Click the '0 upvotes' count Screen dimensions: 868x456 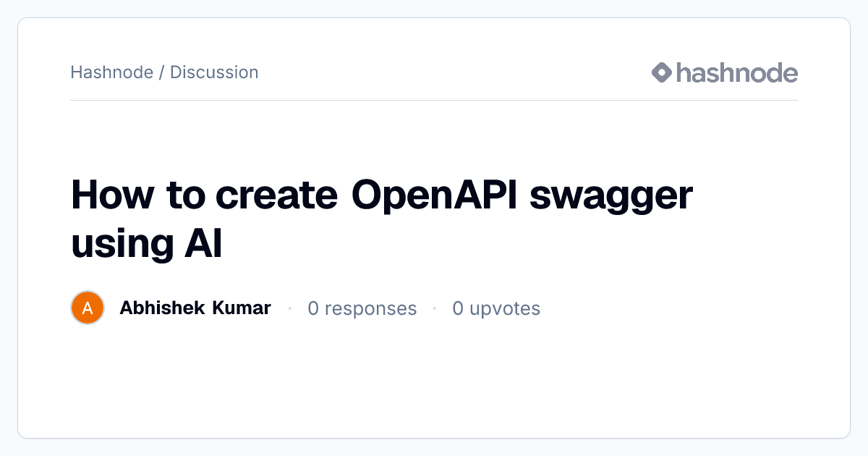click(x=496, y=308)
